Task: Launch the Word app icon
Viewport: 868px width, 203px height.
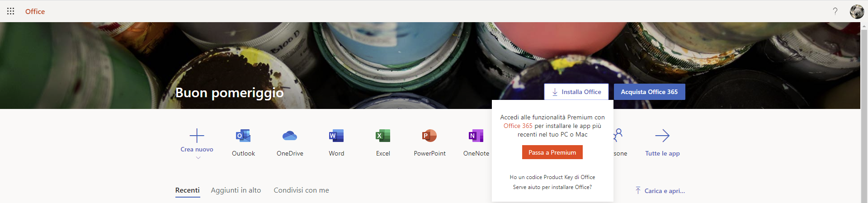Action: click(336, 136)
